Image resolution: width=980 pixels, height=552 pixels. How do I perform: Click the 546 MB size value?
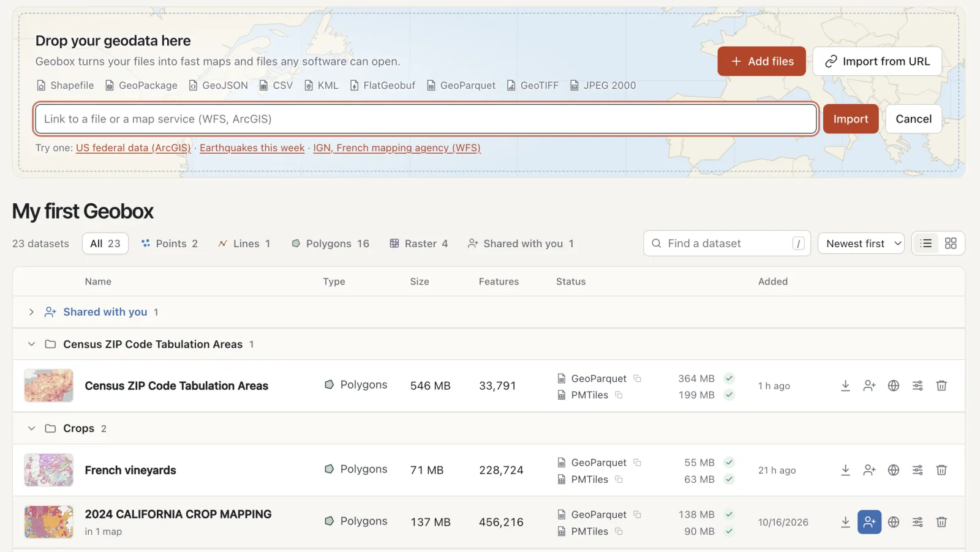click(x=431, y=386)
